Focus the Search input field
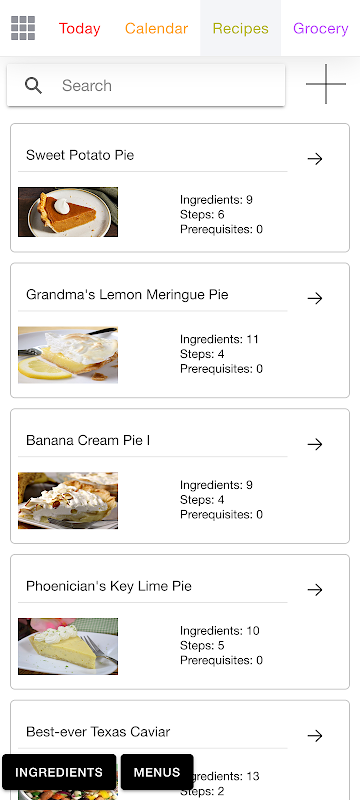The width and height of the screenshot is (360, 800). pyautogui.click(x=146, y=85)
